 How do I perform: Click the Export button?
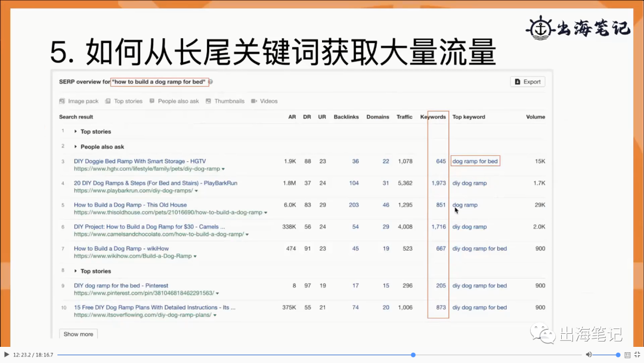(528, 82)
